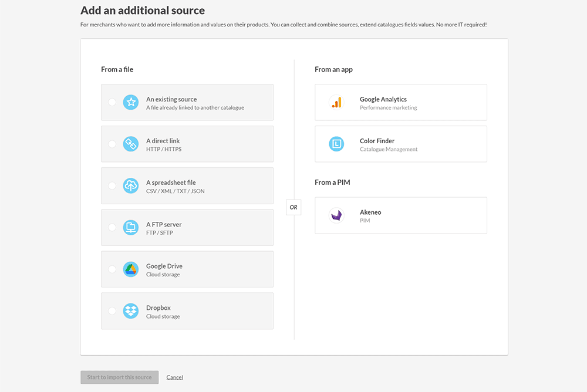Click the 'Cloud storage' subtitle under Dropbox

click(x=163, y=316)
